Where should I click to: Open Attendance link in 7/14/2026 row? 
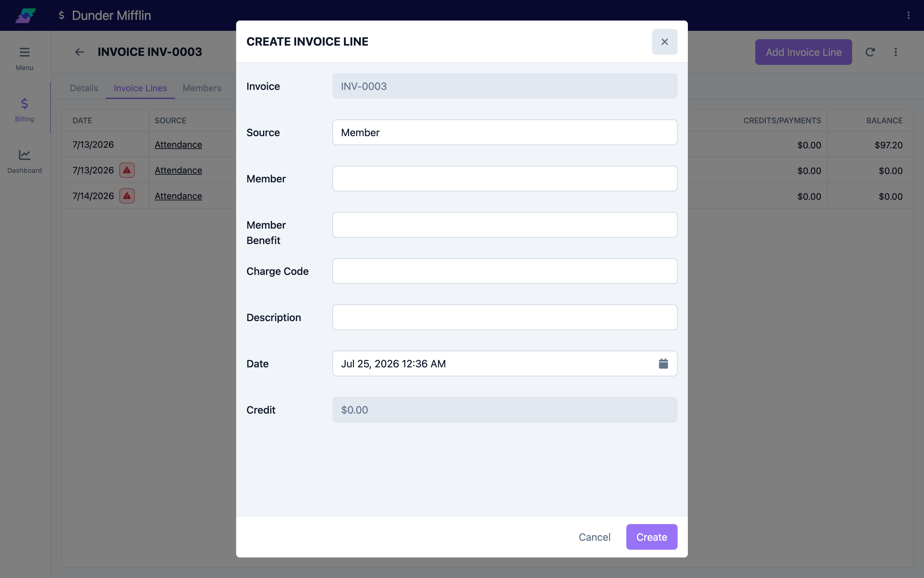[178, 196]
